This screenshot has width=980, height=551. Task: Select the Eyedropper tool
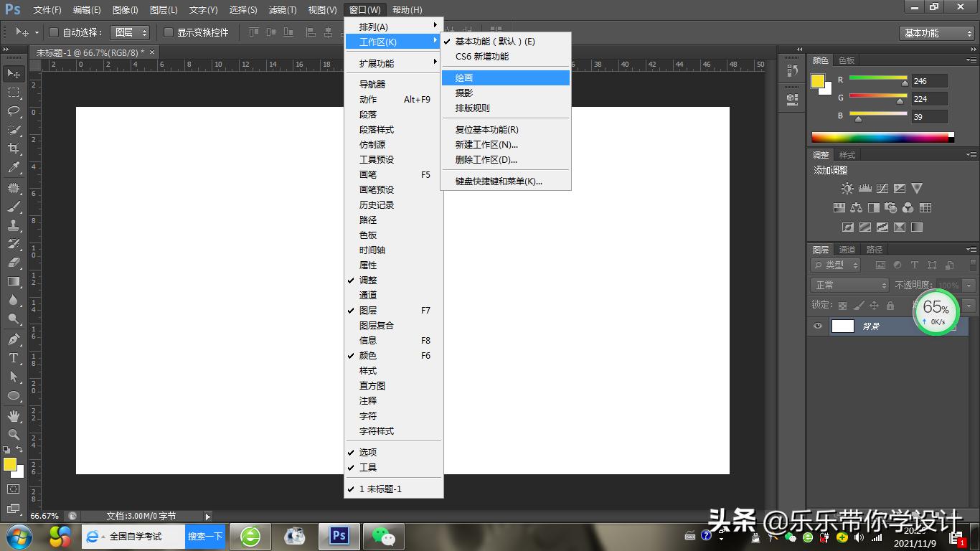14,168
